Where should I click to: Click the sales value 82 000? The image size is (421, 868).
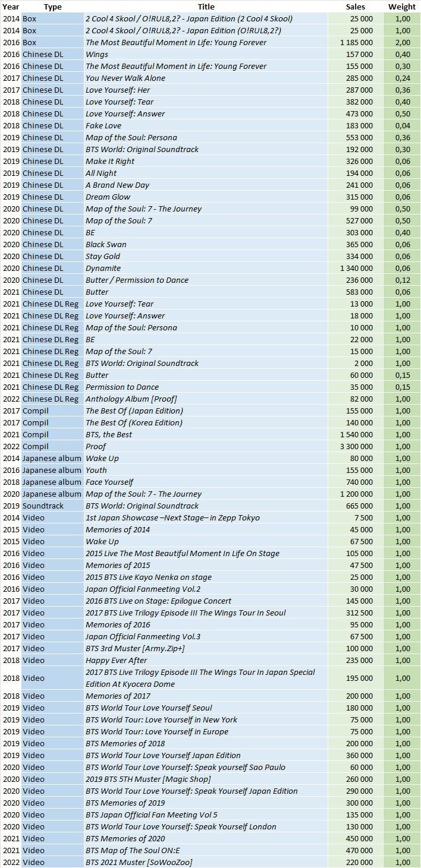pyautogui.click(x=362, y=399)
